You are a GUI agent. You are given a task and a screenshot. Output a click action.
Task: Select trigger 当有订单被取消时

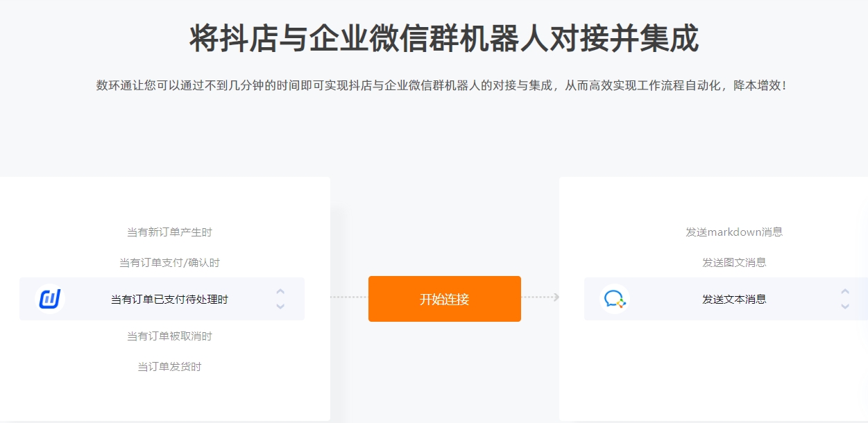169,336
